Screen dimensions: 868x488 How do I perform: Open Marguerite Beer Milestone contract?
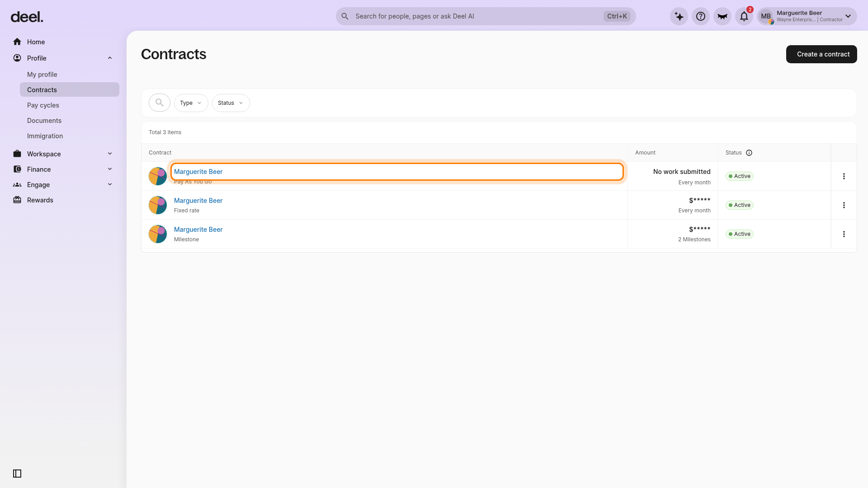click(198, 230)
